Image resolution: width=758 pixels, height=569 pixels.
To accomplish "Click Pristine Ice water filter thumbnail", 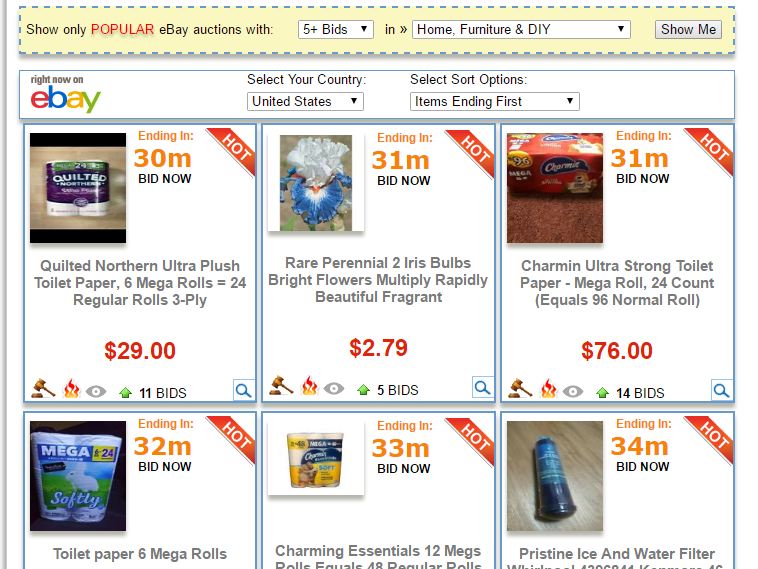I will tap(555, 476).
